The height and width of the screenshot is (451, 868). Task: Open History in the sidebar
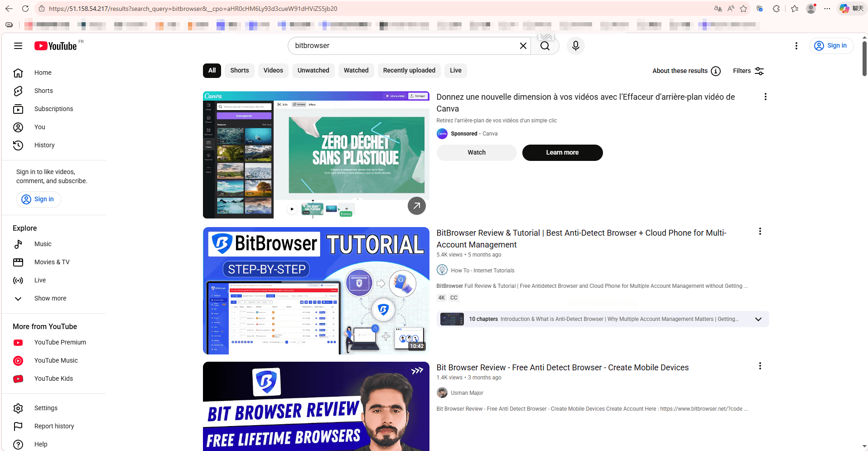click(44, 145)
